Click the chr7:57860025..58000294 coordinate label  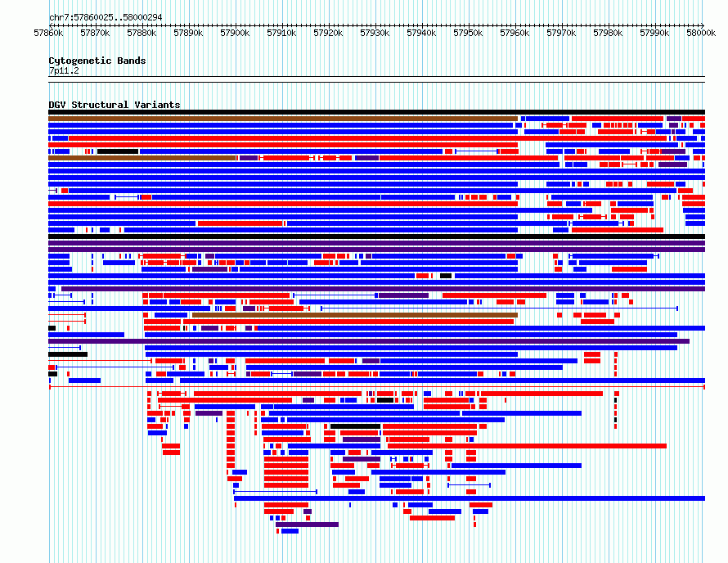(106, 18)
